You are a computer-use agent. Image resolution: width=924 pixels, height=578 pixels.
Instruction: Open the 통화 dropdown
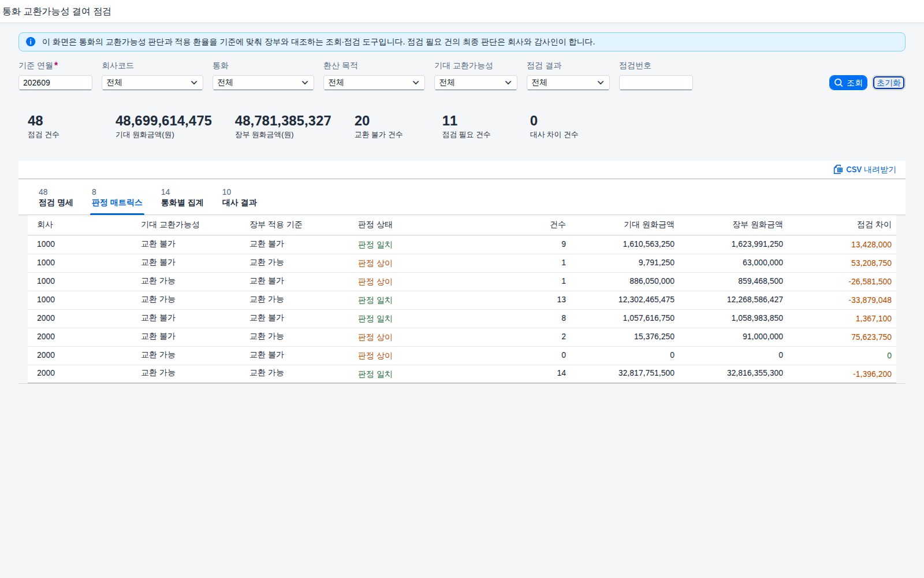coord(263,83)
